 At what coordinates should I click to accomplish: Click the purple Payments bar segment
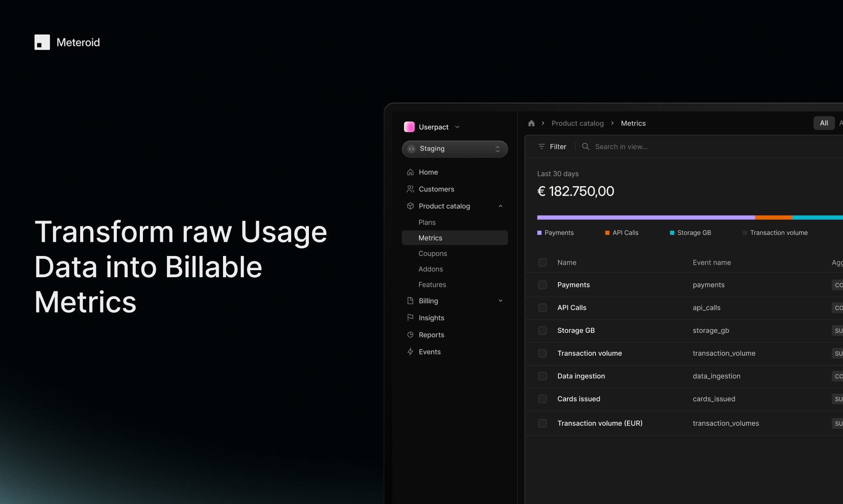[x=646, y=218]
